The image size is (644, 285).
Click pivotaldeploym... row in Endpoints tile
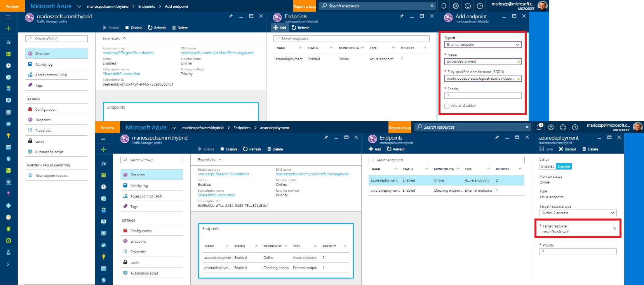pyautogui.click(x=275, y=268)
